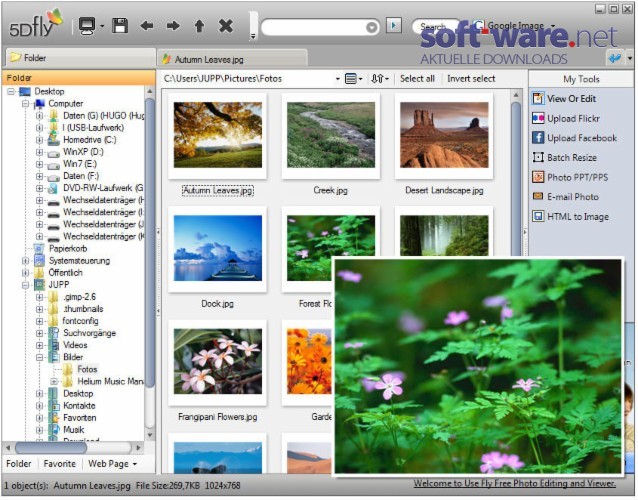Go up one folder level
This screenshot has width=638, height=500.
(199, 26)
